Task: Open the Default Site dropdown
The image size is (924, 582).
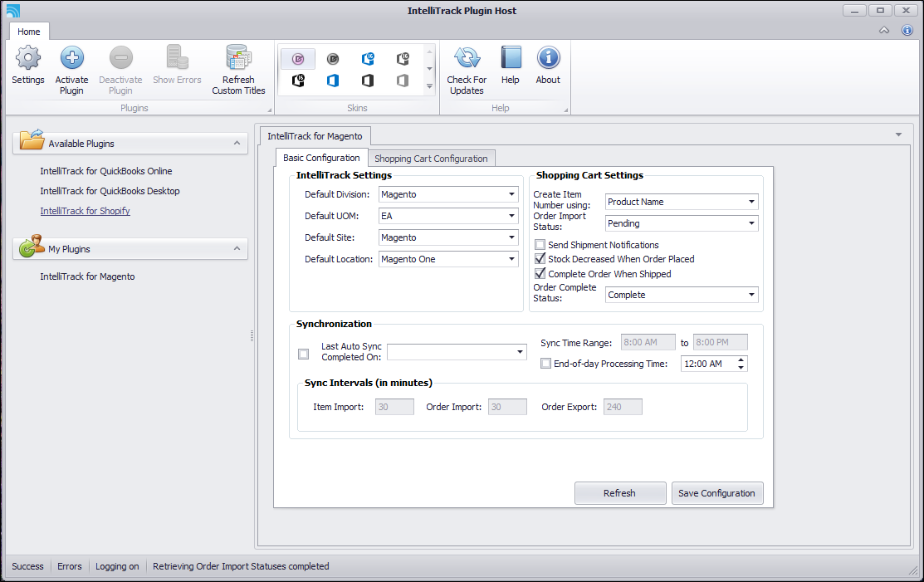Action: (511, 237)
